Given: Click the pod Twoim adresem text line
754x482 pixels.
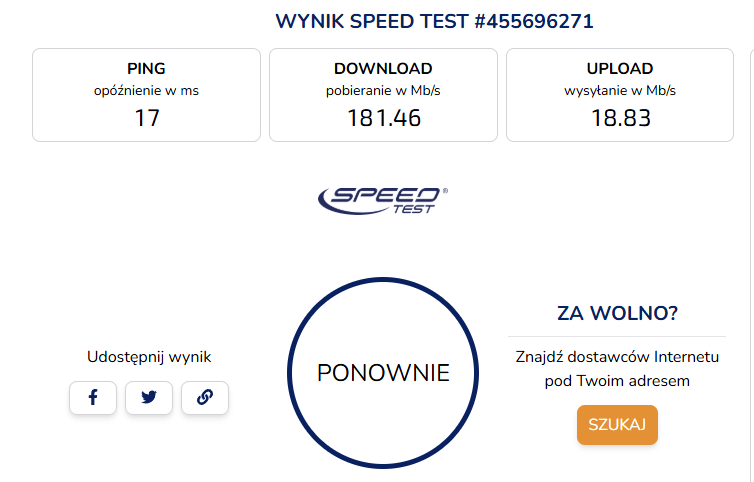Looking at the screenshot, I should 617,381.
